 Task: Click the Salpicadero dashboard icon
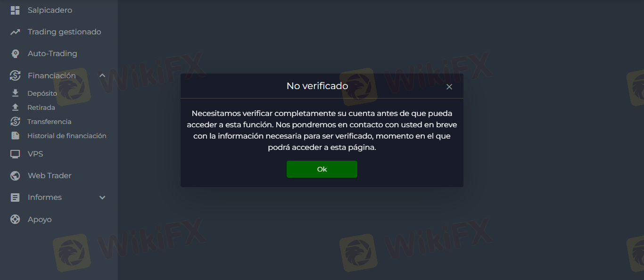[x=15, y=10]
